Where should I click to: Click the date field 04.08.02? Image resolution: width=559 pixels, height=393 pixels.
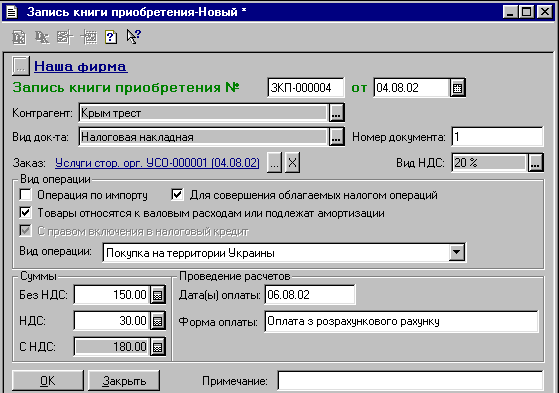coord(411,88)
